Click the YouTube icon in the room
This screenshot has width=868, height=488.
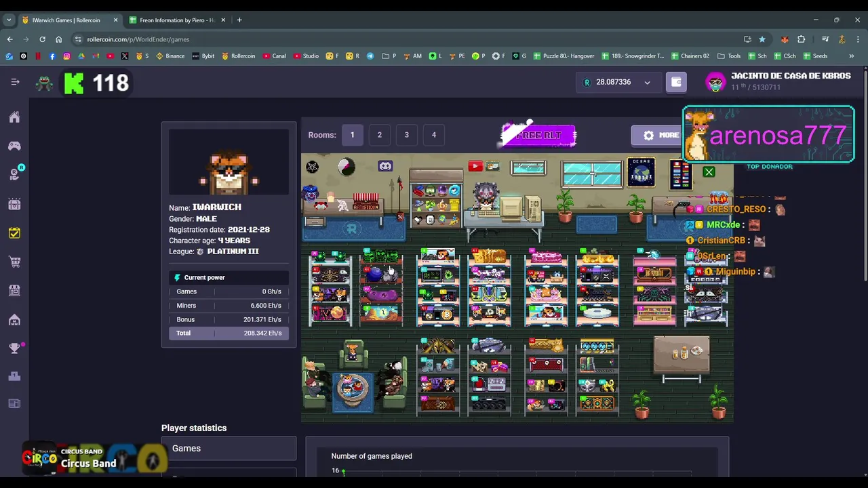point(475,166)
